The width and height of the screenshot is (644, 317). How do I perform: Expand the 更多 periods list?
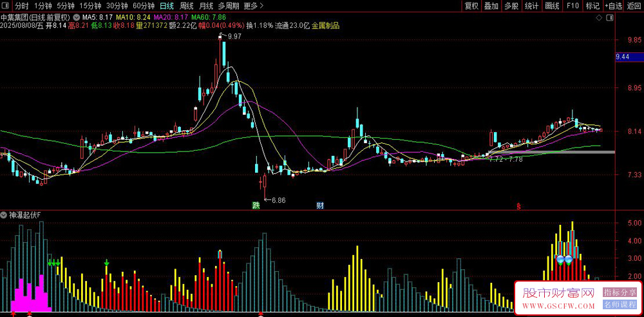coord(253,6)
